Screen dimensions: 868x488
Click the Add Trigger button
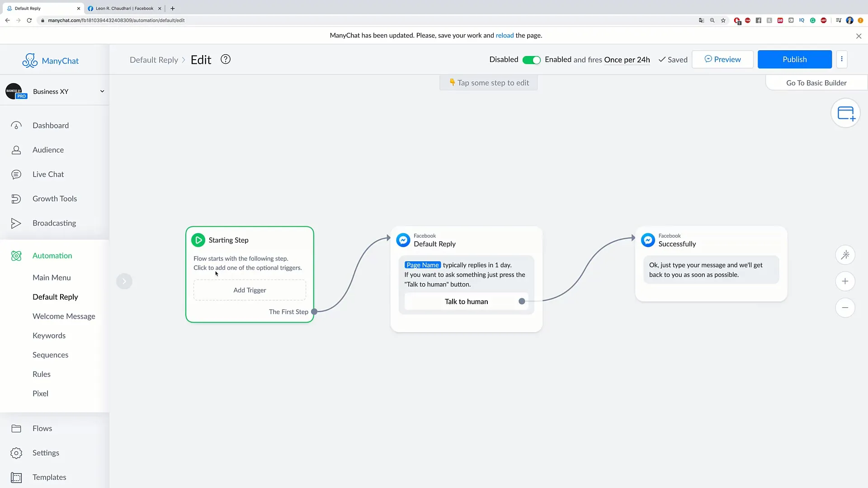click(250, 290)
